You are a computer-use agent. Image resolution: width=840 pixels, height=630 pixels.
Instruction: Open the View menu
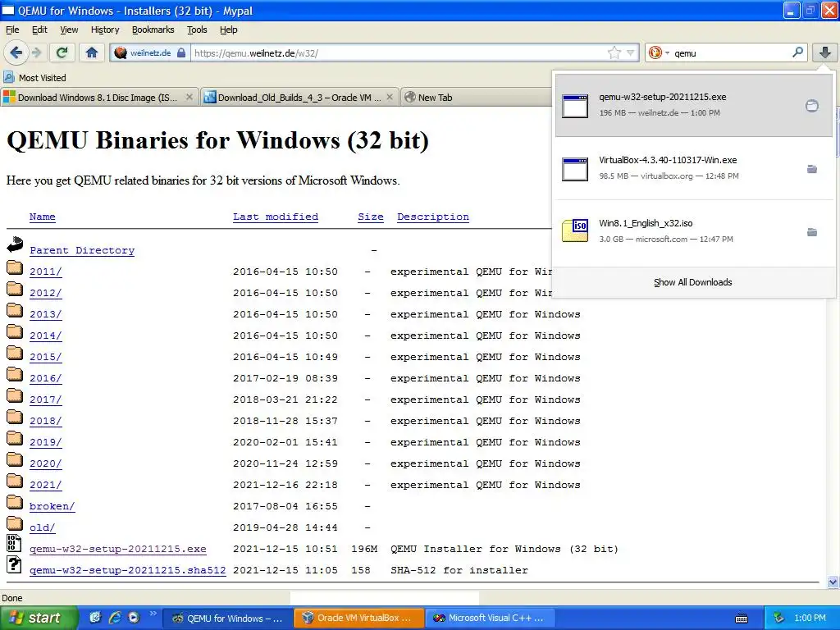(69, 30)
